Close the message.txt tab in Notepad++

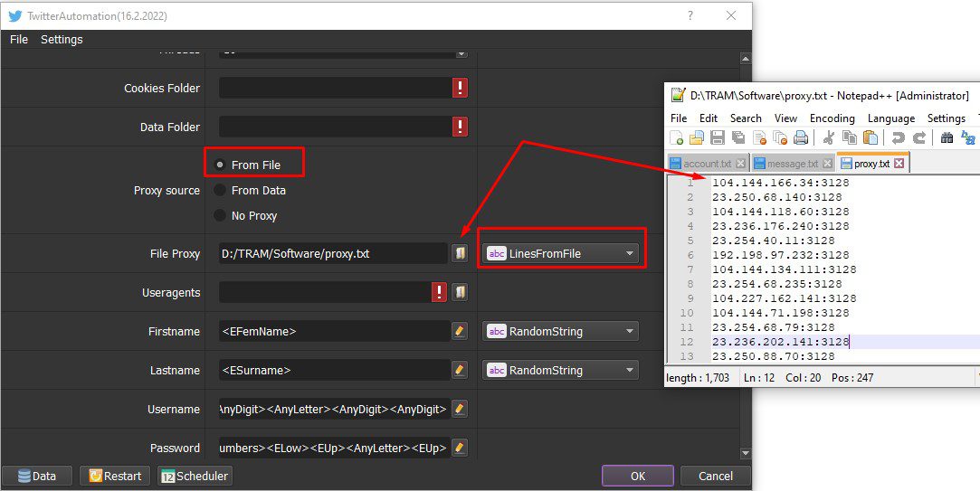(827, 163)
